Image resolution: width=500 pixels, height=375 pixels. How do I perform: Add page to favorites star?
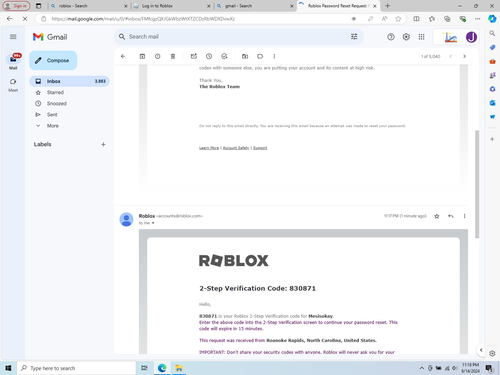click(x=398, y=19)
